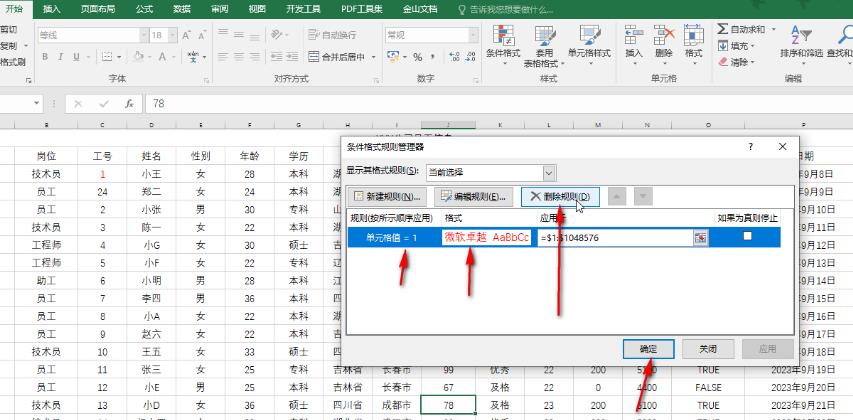Open the 格式 cell format menu

[x=693, y=44]
